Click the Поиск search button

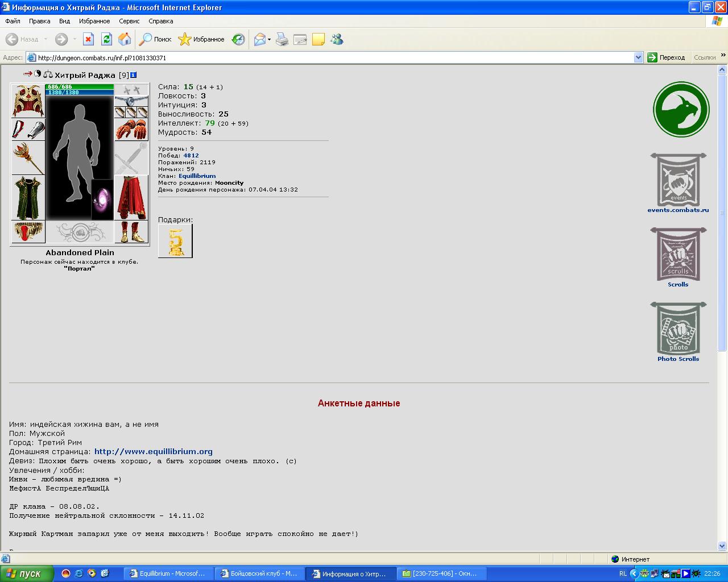pos(156,39)
